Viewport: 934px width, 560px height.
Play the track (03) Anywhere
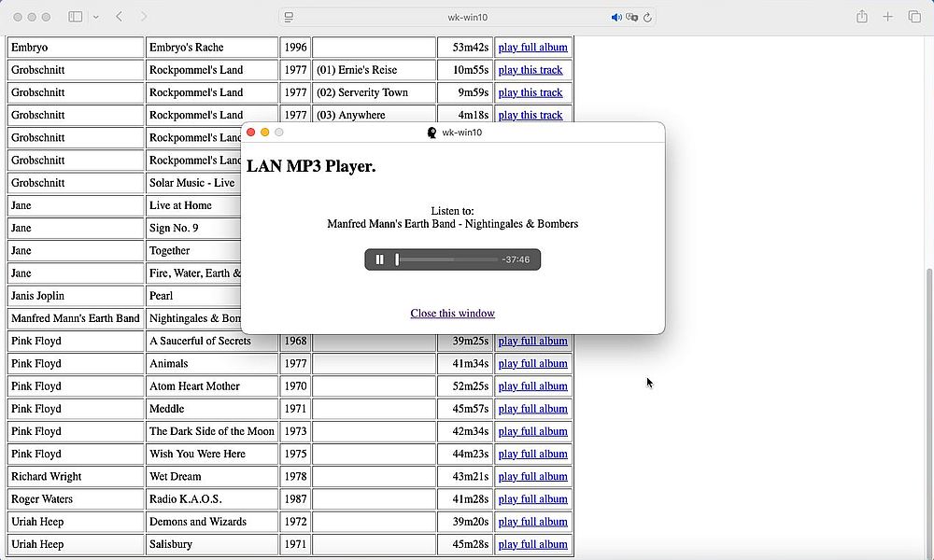[531, 114]
